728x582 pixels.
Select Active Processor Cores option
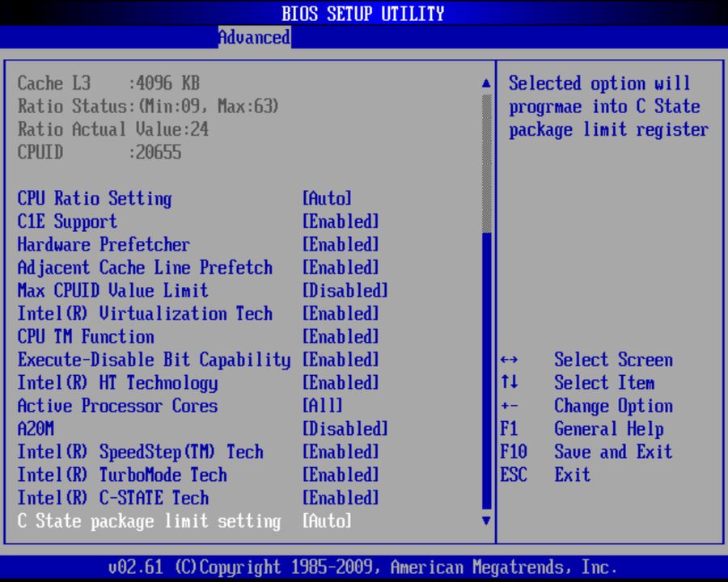117,406
